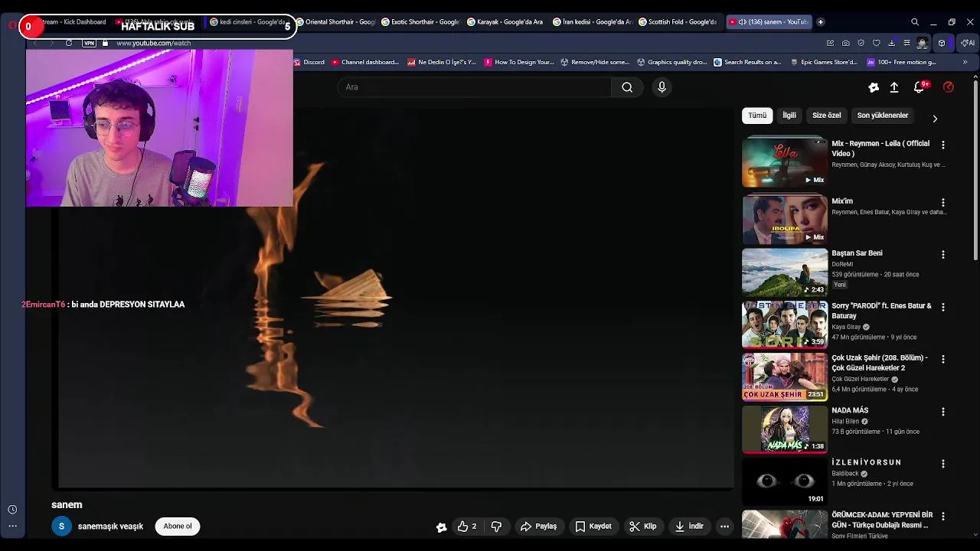Click the Paylaş share button
The image size is (980, 551).
(x=538, y=527)
